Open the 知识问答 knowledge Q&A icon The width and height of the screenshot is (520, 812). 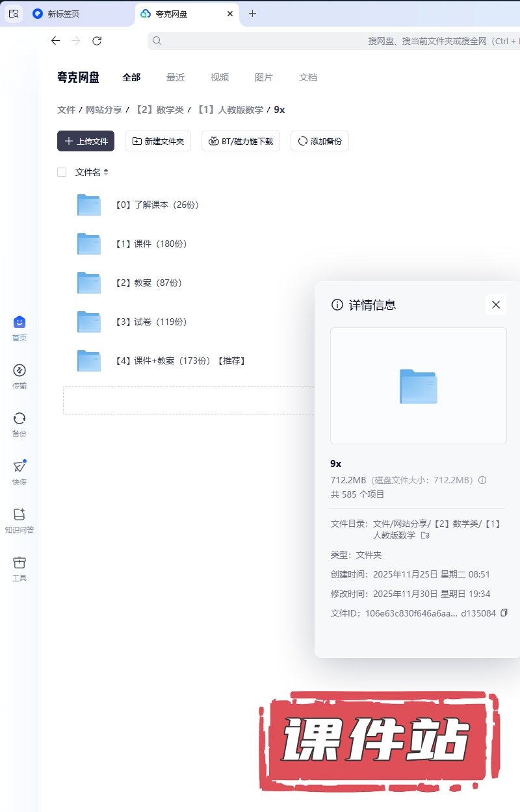point(19,514)
